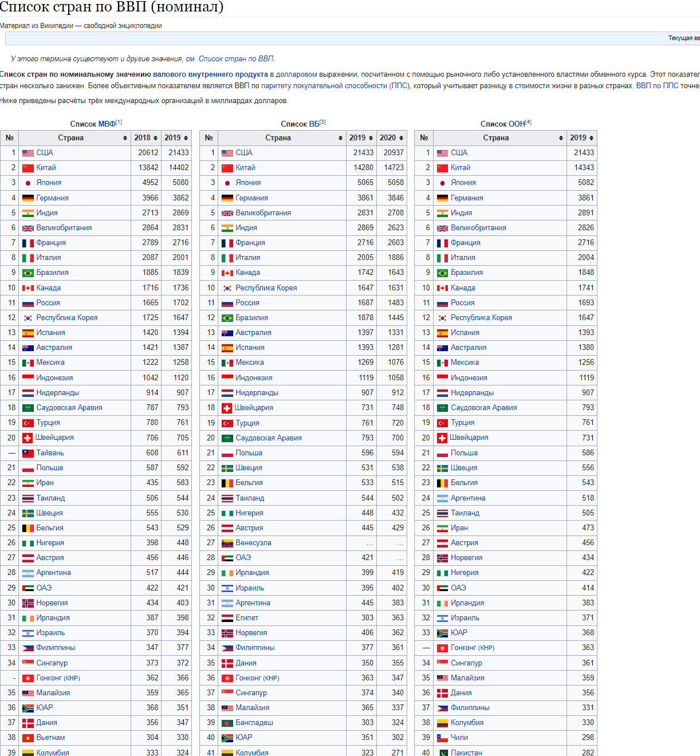Open footnote [4] next to ООН
700x756 pixels.
click(x=528, y=122)
